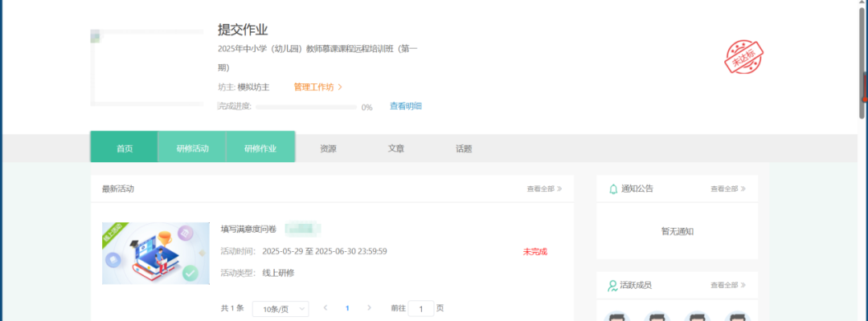Click the last active member avatar

(736, 316)
